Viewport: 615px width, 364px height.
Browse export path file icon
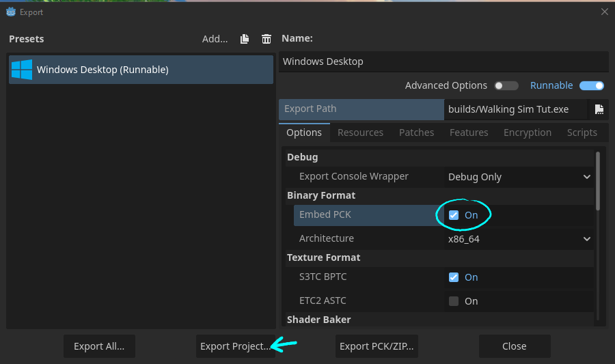[x=599, y=109]
